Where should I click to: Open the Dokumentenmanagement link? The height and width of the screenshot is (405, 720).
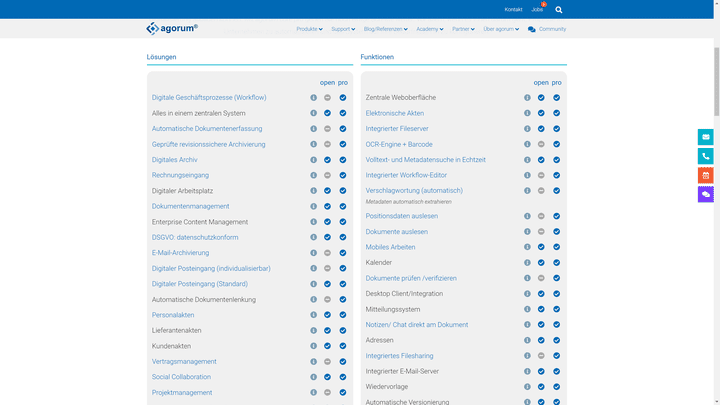190,206
